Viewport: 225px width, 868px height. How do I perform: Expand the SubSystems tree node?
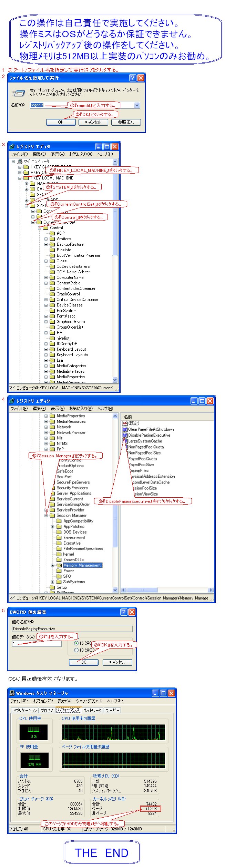[53, 582]
